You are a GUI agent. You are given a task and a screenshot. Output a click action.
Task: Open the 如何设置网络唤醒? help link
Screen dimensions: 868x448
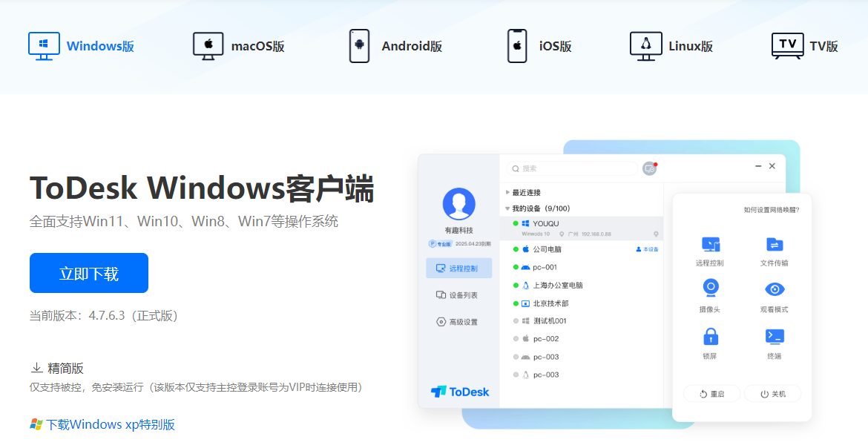coord(771,210)
